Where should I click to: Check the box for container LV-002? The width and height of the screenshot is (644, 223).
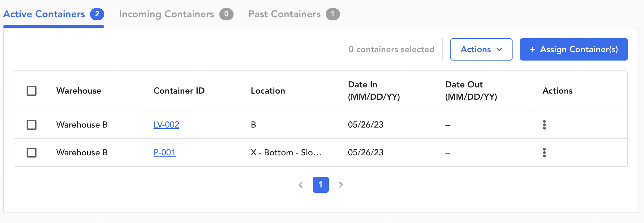pyautogui.click(x=32, y=125)
